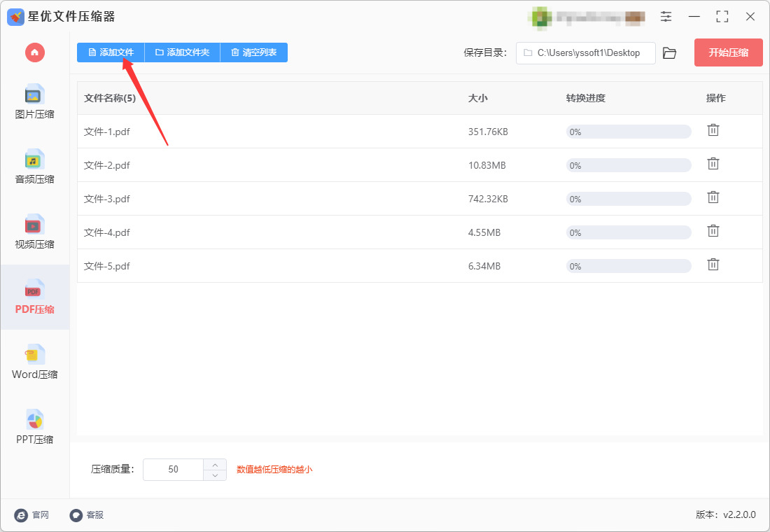Go to the home icon in sidebar

(35, 52)
